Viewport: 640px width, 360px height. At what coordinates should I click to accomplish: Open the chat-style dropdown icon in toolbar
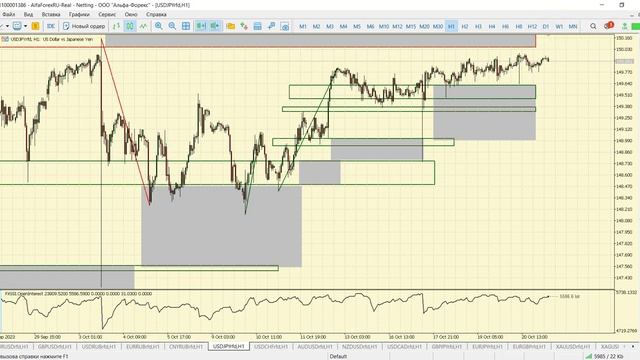(17, 26)
